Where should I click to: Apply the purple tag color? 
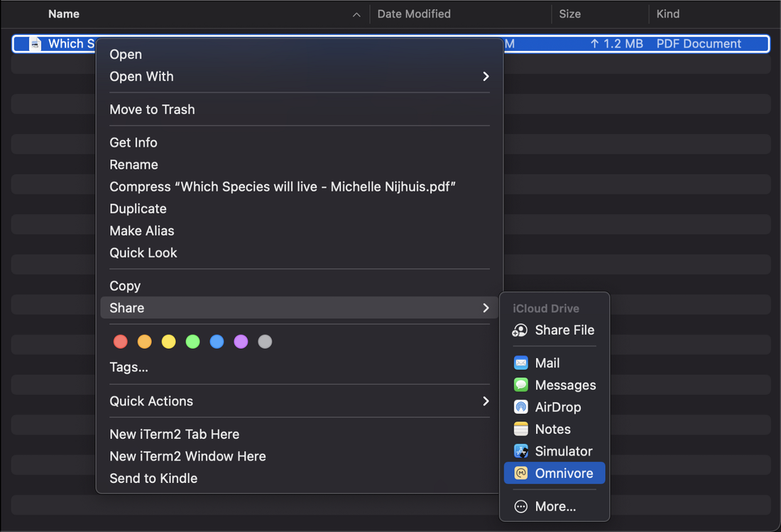[x=241, y=342]
